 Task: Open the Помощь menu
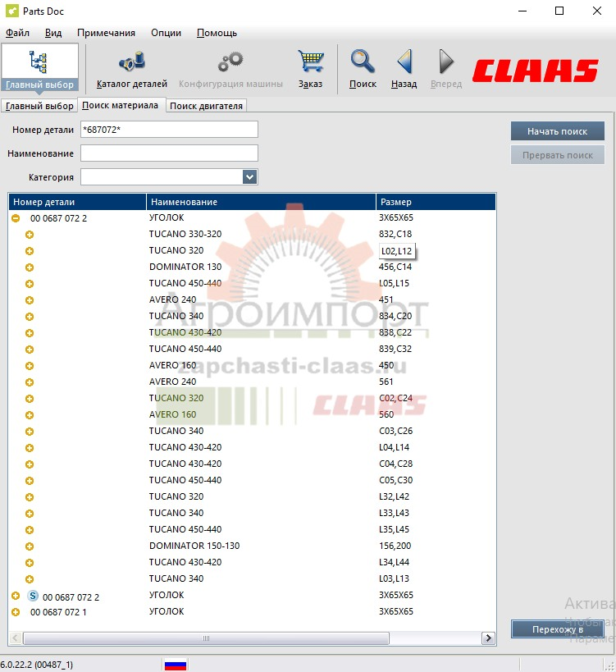point(217,33)
